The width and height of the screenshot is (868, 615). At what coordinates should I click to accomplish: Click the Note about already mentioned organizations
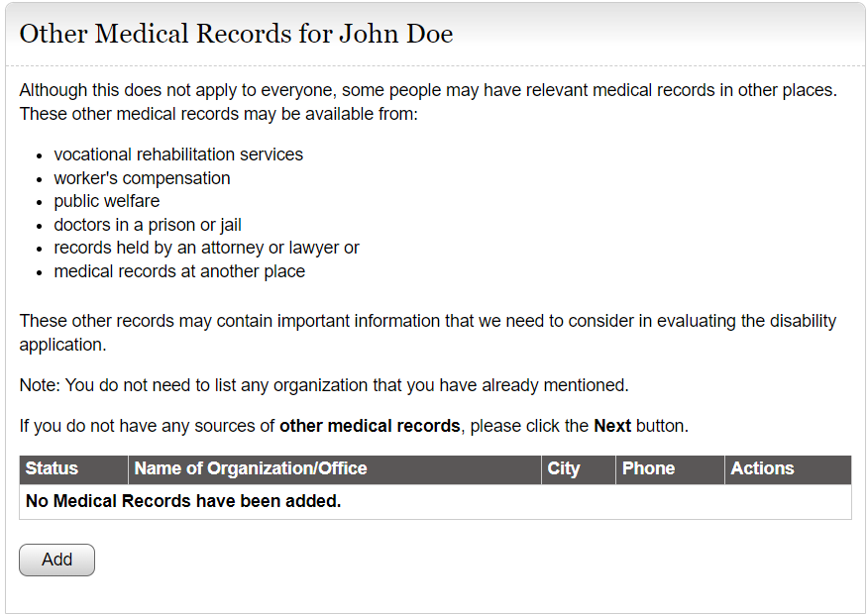click(324, 385)
